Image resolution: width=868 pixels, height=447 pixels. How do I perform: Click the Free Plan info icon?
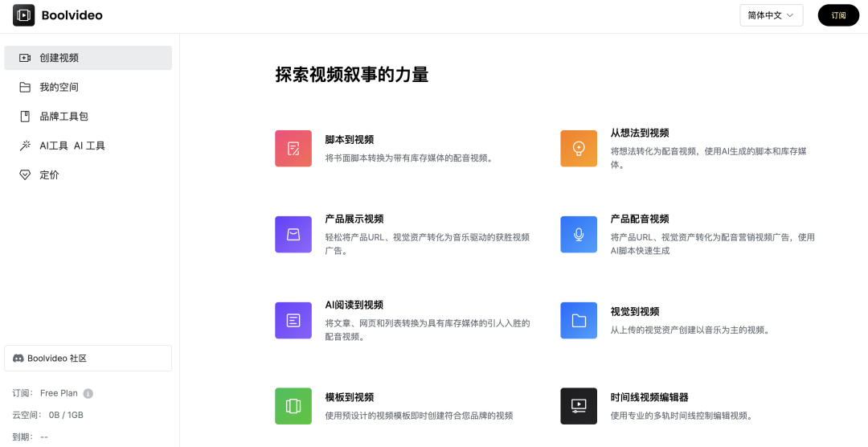[88, 394]
